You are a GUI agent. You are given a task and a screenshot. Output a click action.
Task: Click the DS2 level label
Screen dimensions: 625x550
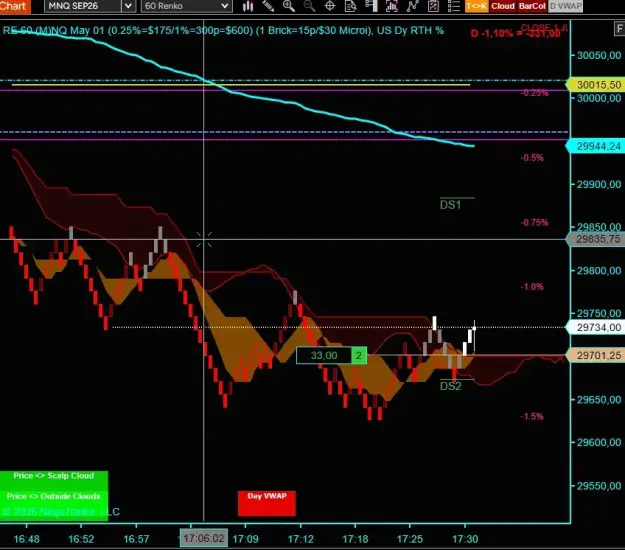[450, 386]
